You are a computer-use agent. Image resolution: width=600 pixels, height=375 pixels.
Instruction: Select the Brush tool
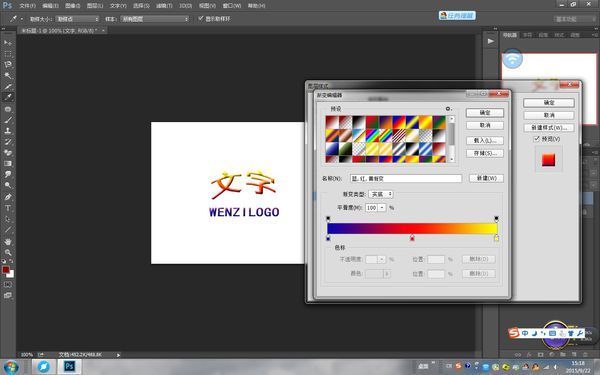pos(8,120)
